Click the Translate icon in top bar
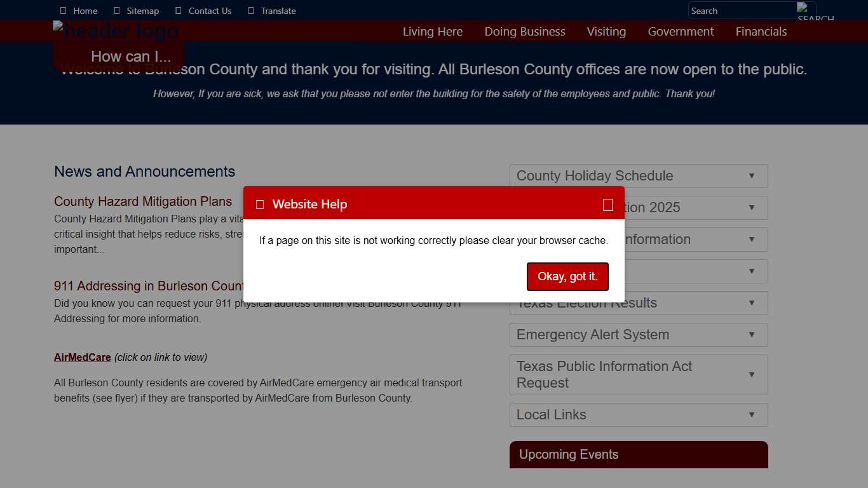 click(x=251, y=11)
